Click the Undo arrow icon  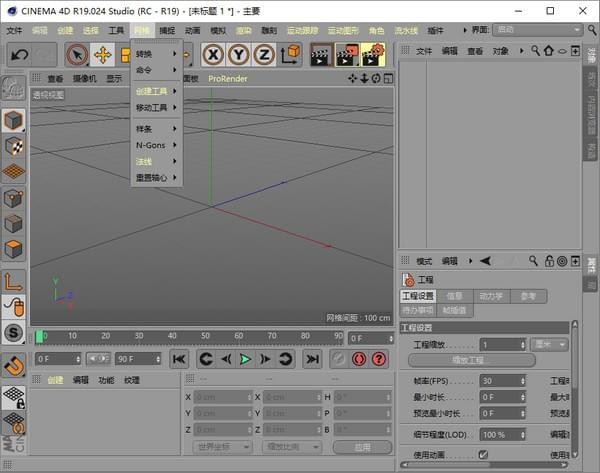[x=19, y=54]
